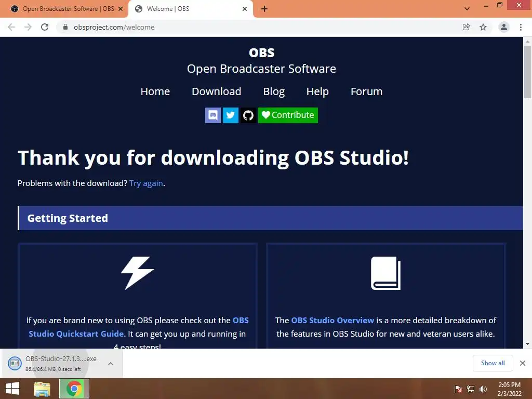Open the tab search chevron
532x399 pixels.
pyautogui.click(x=467, y=9)
